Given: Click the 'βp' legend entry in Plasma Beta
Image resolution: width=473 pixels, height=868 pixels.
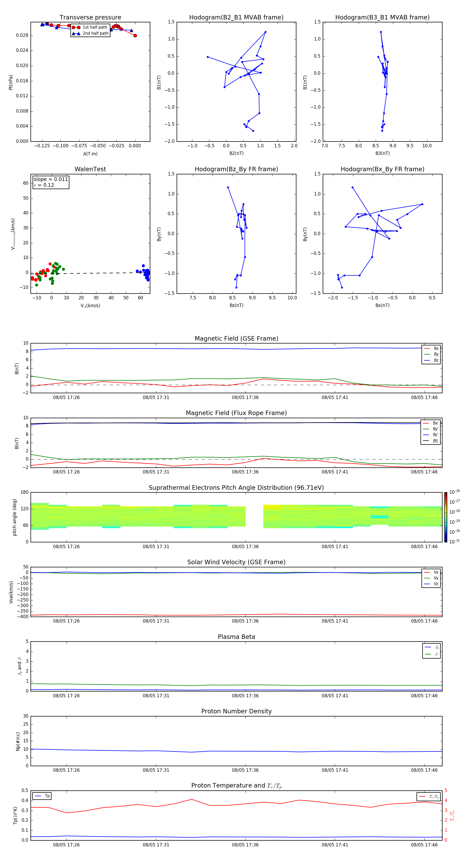Looking at the screenshot, I should click(x=431, y=647).
